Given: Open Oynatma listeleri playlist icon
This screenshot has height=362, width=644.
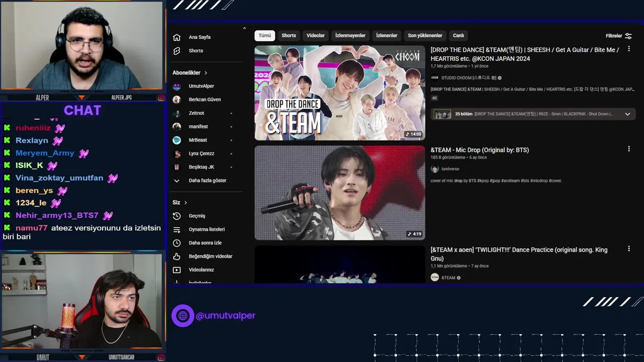Looking at the screenshot, I should click(x=177, y=229).
